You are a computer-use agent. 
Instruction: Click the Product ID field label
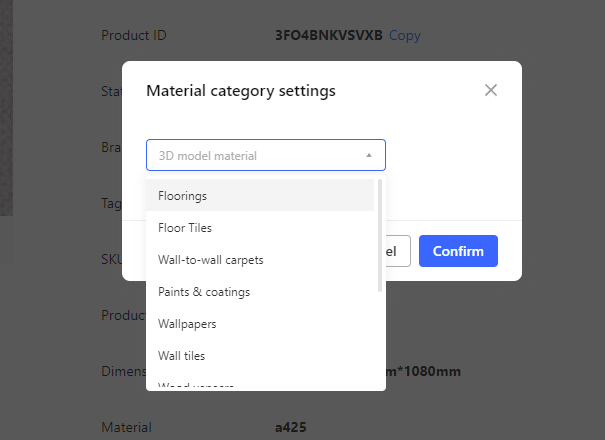(134, 35)
